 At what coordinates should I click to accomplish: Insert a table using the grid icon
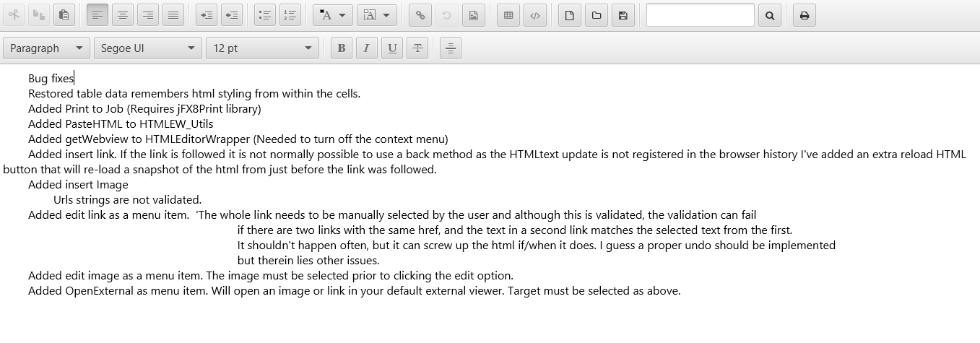coord(508,15)
